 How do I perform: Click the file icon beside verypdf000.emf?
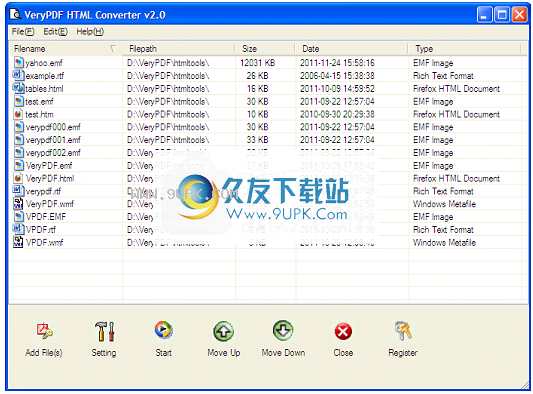18,127
